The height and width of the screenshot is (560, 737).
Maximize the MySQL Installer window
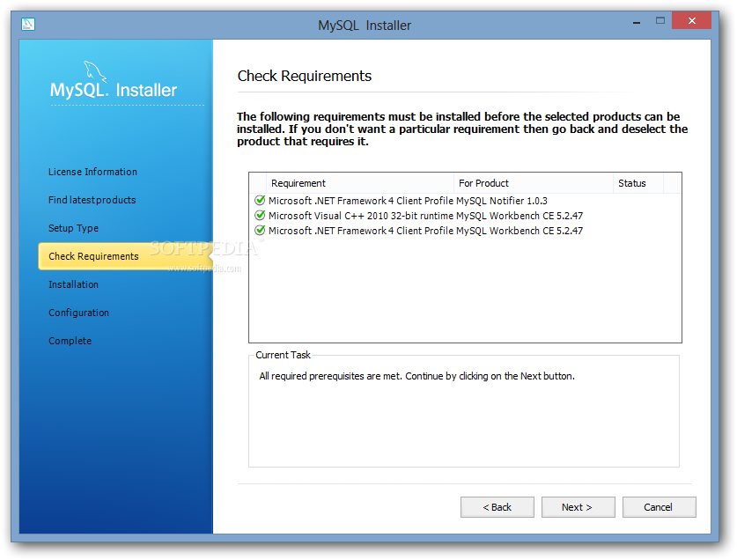pos(660,20)
